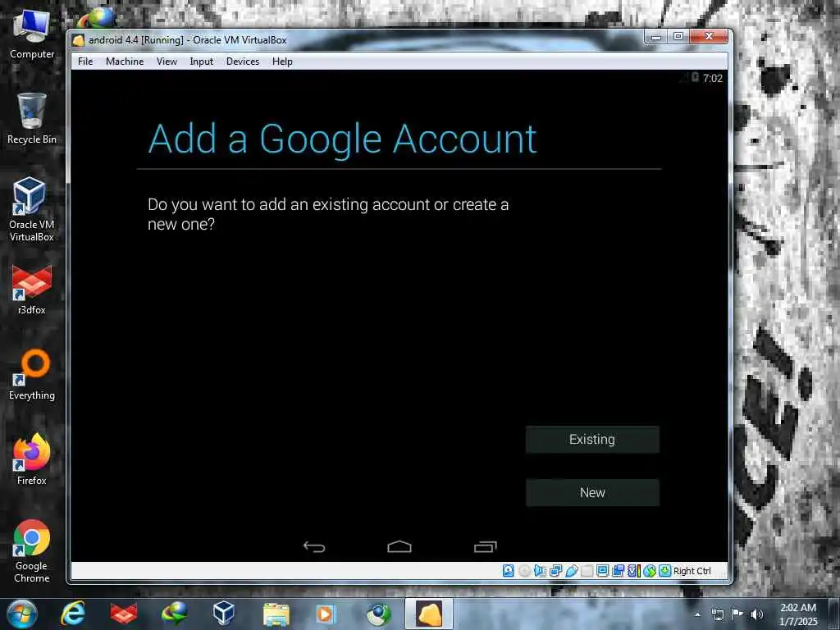Open the Input menu
Screen dimensions: 840x630
pyautogui.click(x=202, y=61)
